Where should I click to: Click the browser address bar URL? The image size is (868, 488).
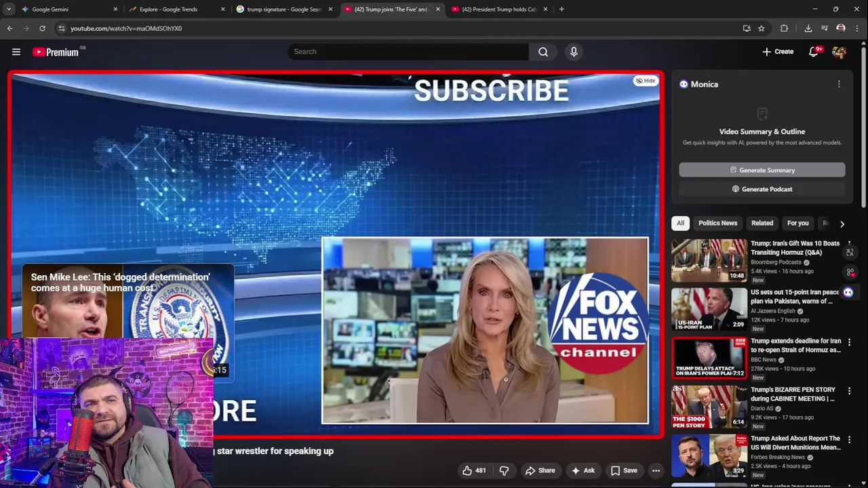126,28
